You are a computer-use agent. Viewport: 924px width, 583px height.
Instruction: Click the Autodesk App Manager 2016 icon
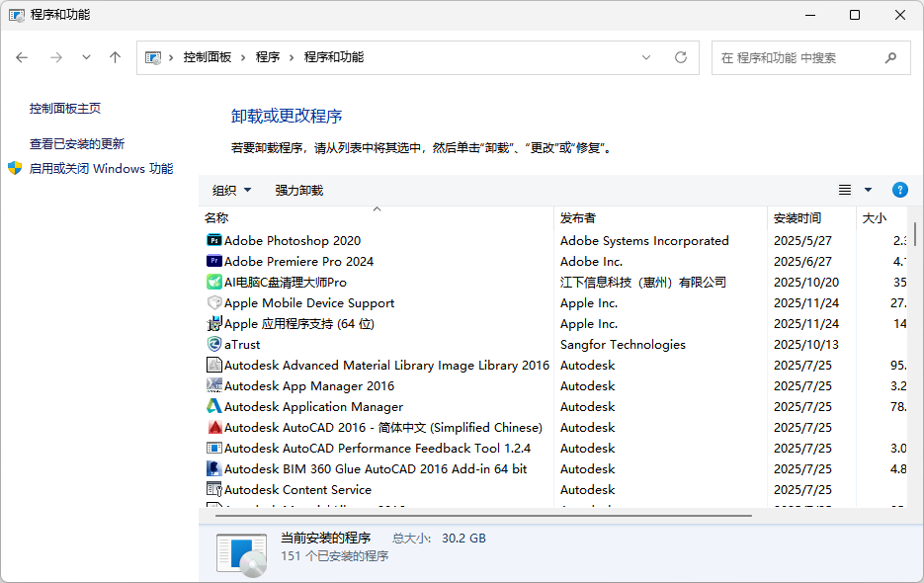coord(213,385)
